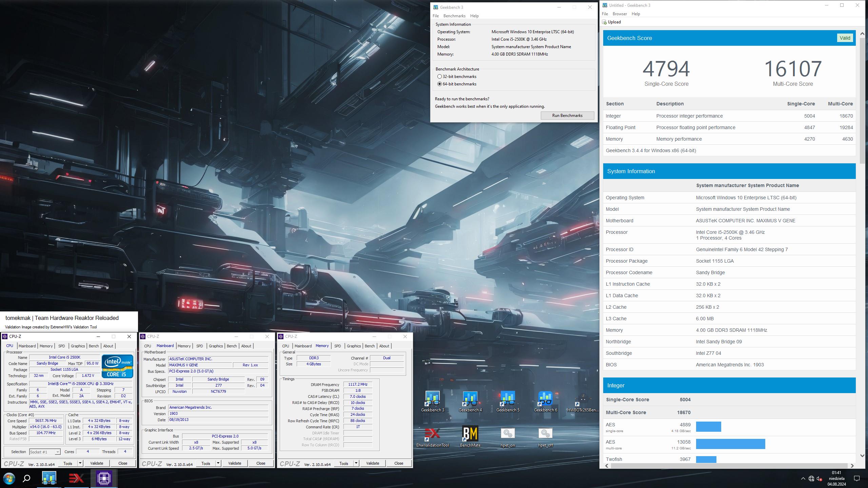
Task: Open the Geekbench 5 desktop shortcut
Action: [x=508, y=402]
